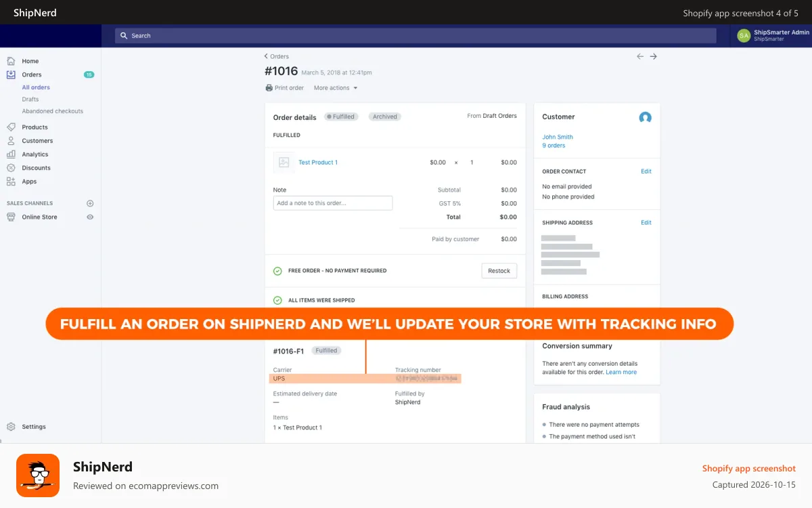Click the From Draft Orders text
Viewport: 812px width, 508px height.
tap(492, 116)
